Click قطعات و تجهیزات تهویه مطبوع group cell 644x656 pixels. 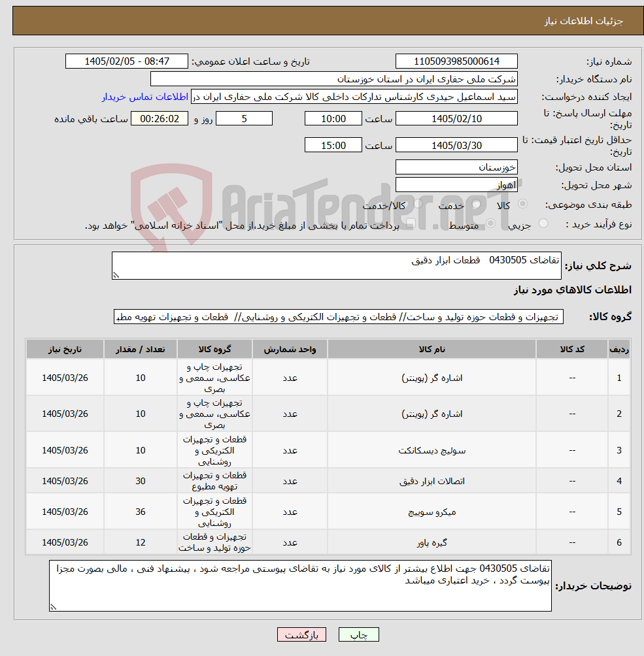(214, 481)
